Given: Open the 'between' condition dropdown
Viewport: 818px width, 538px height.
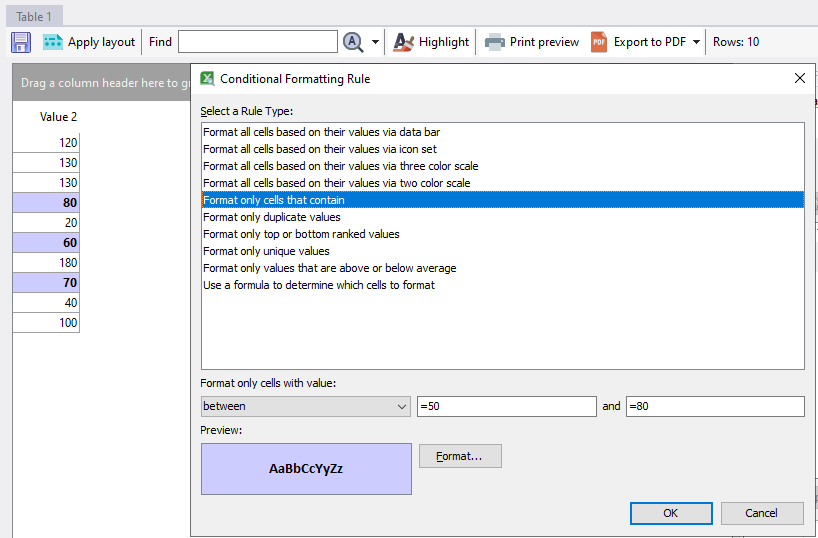Looking at the screenshot, I should click(x=305, y=406).
